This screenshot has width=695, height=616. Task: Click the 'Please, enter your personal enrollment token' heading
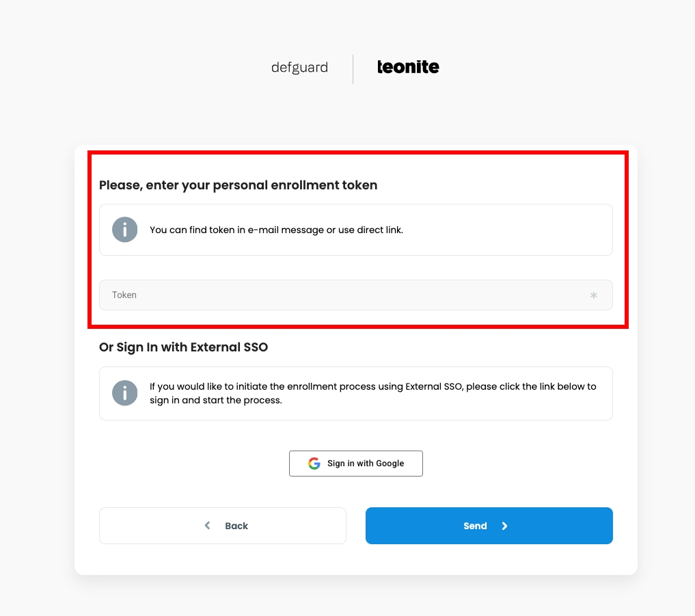(x=238, y=185)
